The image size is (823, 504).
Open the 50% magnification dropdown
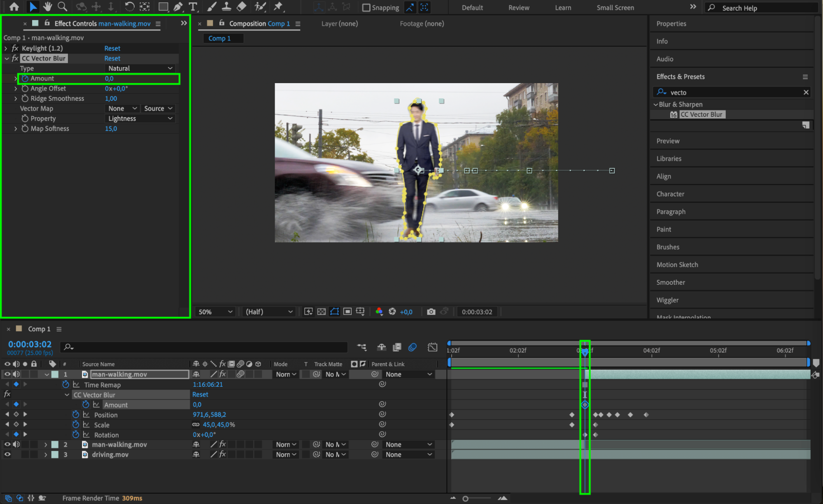tap(215, 312)
